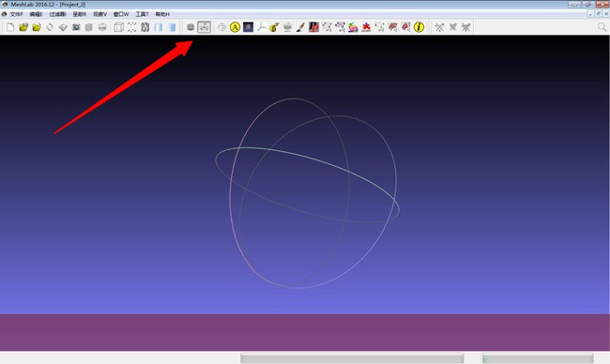Open the yellow info tool icon

(x=419, y=27)
